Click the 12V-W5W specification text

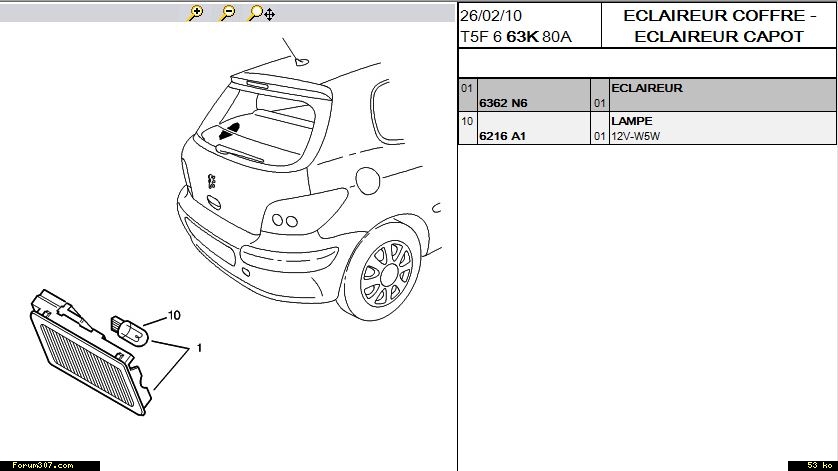pos(635,136)
